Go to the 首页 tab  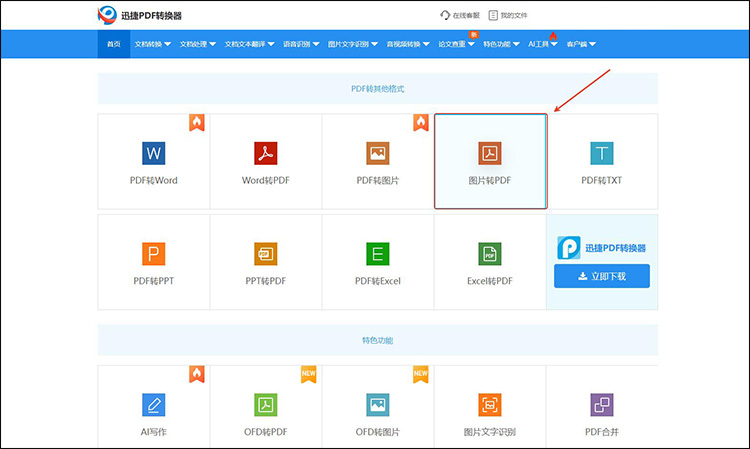114,44
